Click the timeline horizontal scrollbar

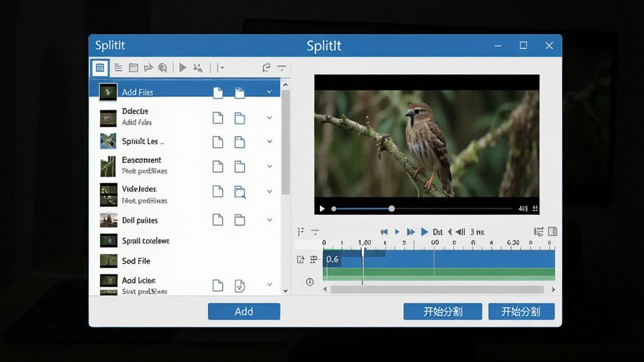pyautogui.click(x=437, y=290)
